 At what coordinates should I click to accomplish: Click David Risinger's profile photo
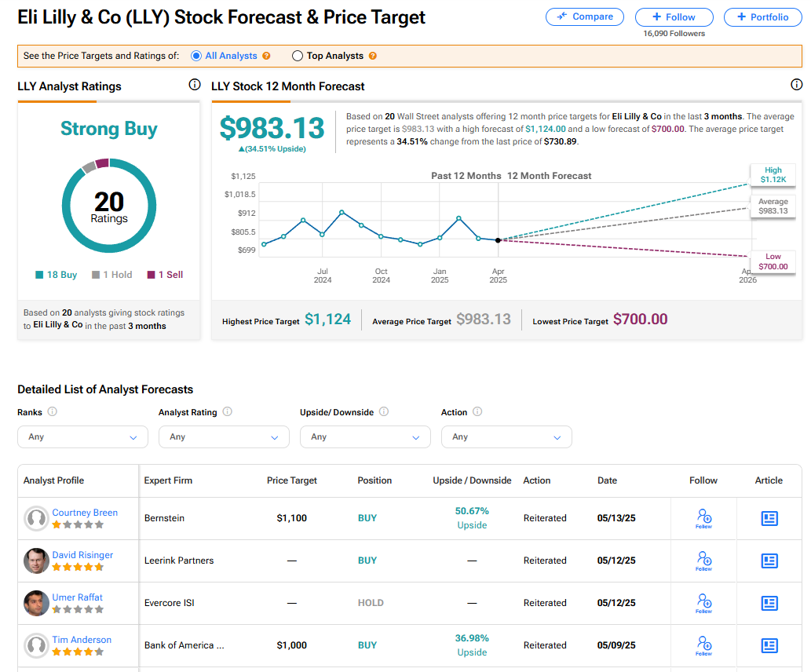(x=36, y=561)
